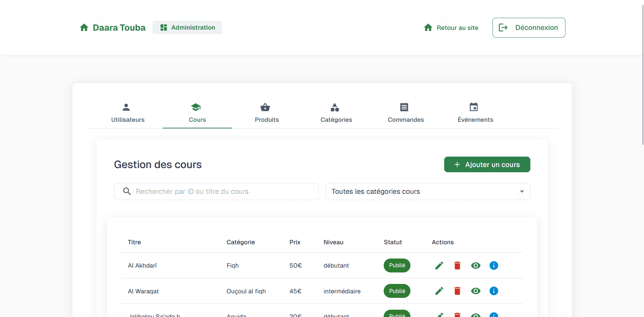Screen dimensions: 644x317
Task: Select the Événements tab
Action: (x=475, y=113)
